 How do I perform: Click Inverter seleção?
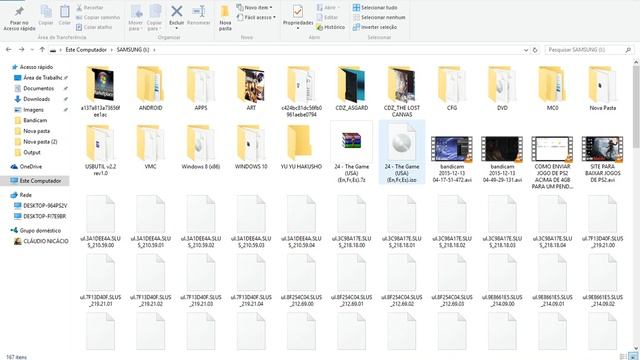(x=375, y=27)
